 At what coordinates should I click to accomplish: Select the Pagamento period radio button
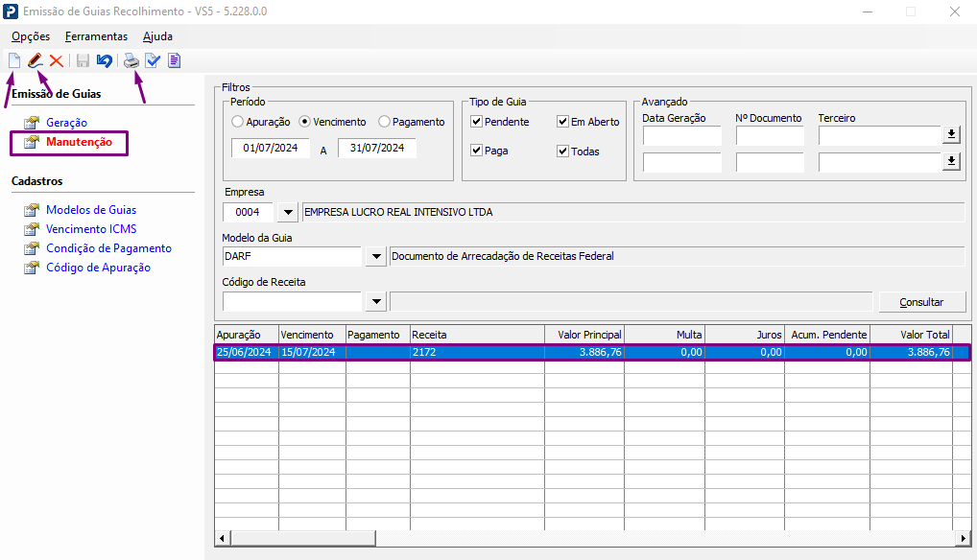[384, 122]
